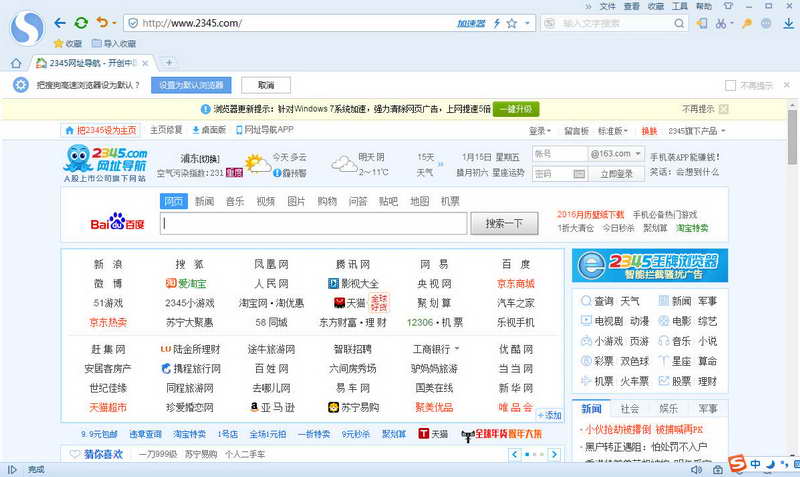Select the 新闻 search category tab
The width and height of the screenshot is (800, 477).
[204, 201]
